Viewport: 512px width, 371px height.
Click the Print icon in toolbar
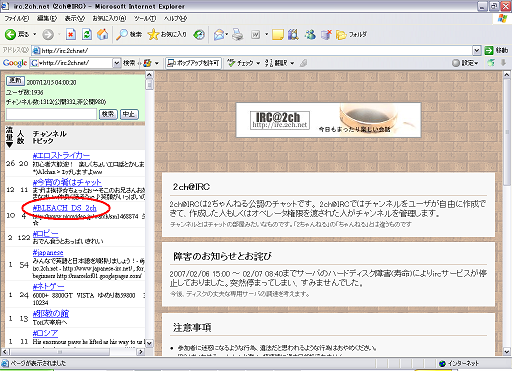click(x=238, y=34)
